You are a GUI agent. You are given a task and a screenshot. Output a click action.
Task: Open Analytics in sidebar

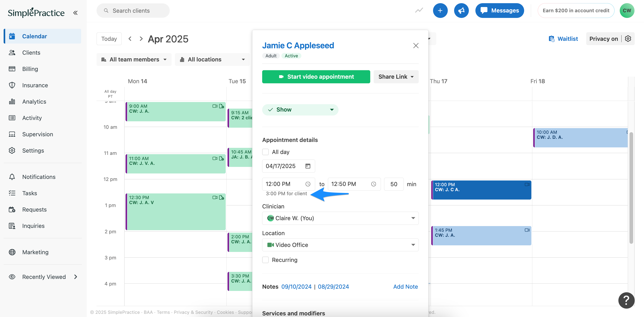pos(43,102)
